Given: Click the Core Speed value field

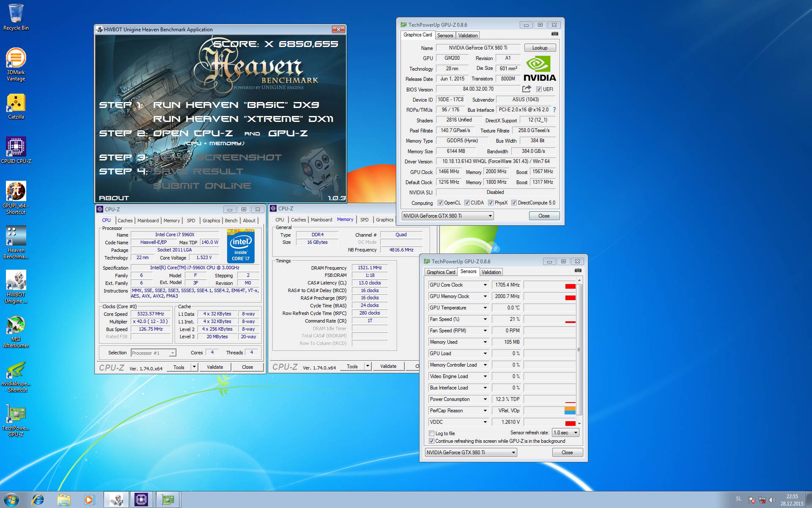Looking at the screenshot, I should click(x=151, y=314).
